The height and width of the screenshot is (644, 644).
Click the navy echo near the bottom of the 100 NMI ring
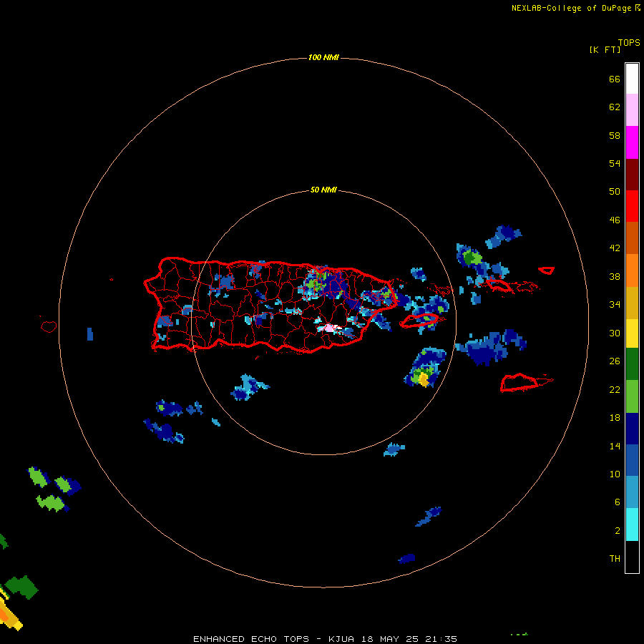tap(406, 559)
